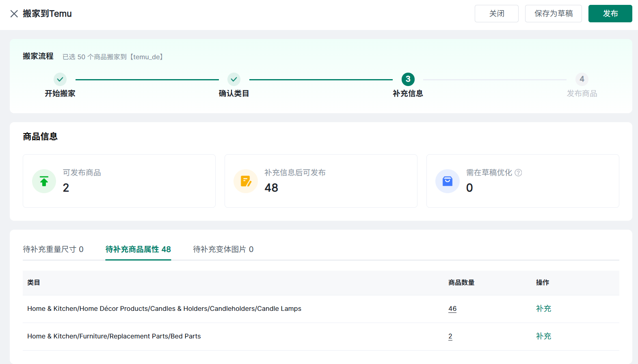Open the help icon beside 需在草稿优化
This screenshot has height=364, width=638.
[x=518, y=173]
